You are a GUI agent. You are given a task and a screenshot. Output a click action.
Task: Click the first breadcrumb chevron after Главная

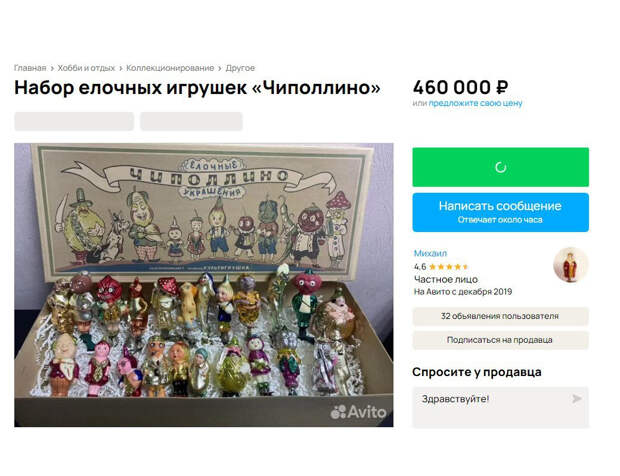[52, 68]
